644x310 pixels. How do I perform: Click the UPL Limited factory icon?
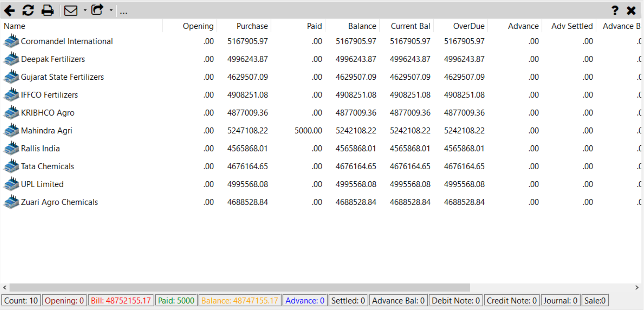(x=11, y=184)
